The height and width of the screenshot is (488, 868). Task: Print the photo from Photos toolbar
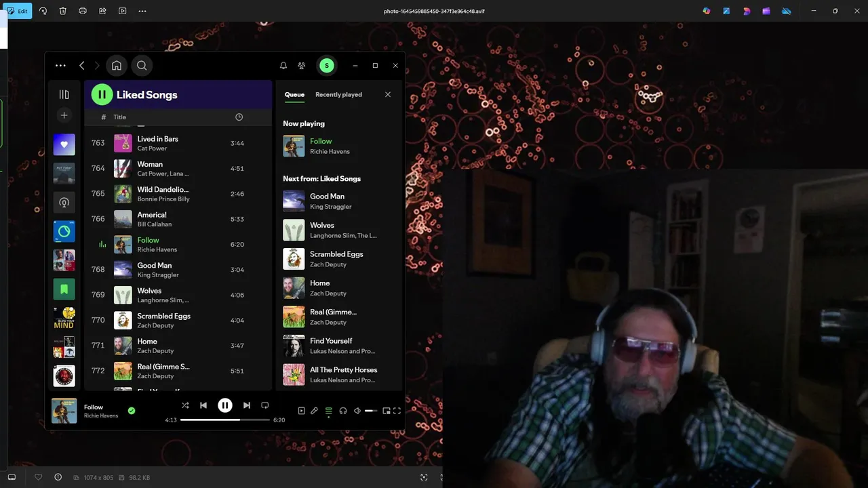coord(83,11)
